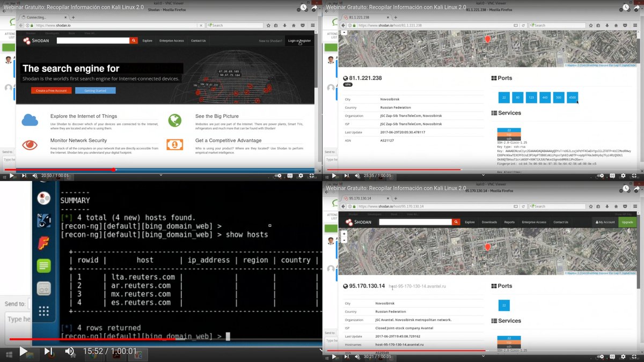Click the red eye icon
This screenshot has height=362, width=644.
[x=30, y=145]
